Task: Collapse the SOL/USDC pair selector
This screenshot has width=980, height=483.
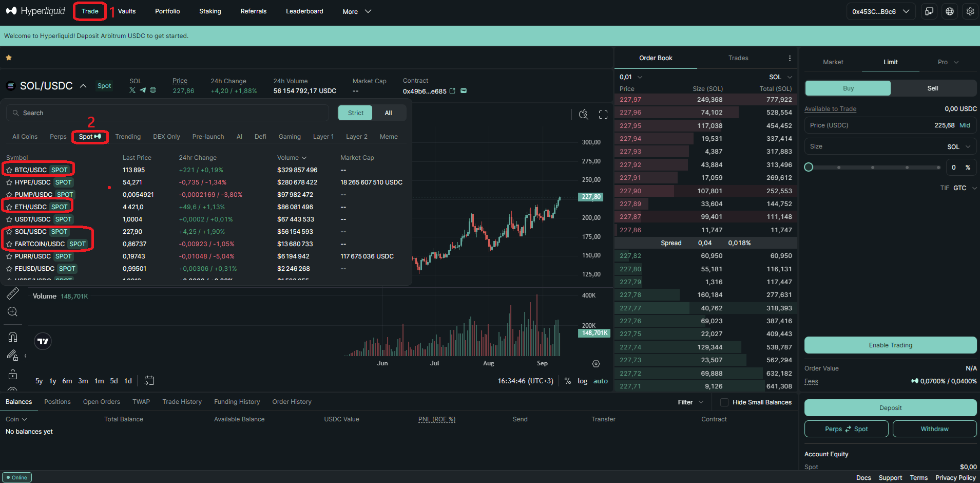Action: pyautogui.click(x=83, y=86)
